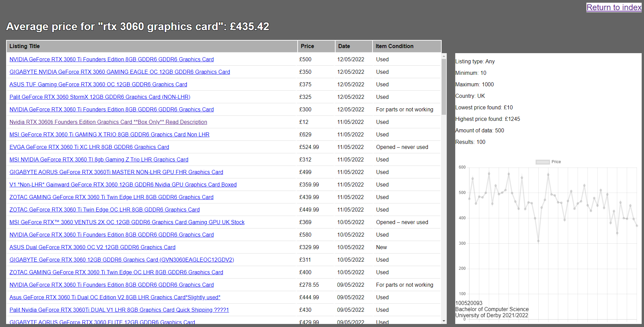Open the Palit RTX 3060 StormX NON-LHR listing
Viewport: 644px width, 327px height.
tap(100, 97)
